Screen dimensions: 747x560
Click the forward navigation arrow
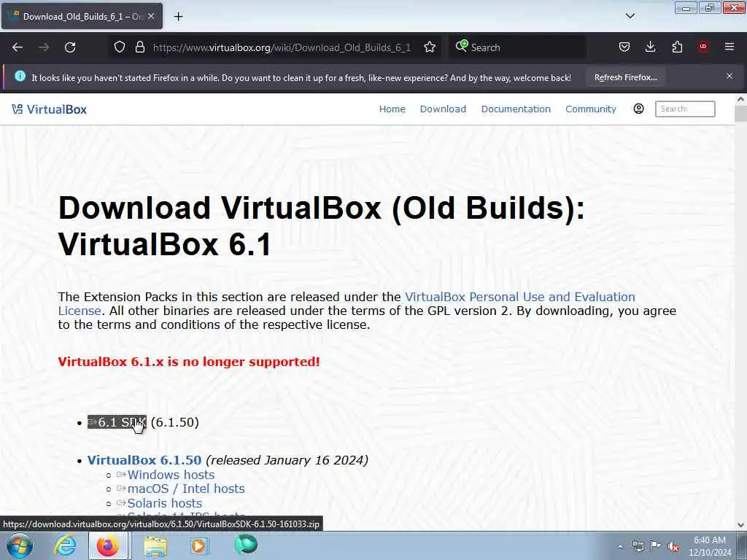[x=44, y=47]
